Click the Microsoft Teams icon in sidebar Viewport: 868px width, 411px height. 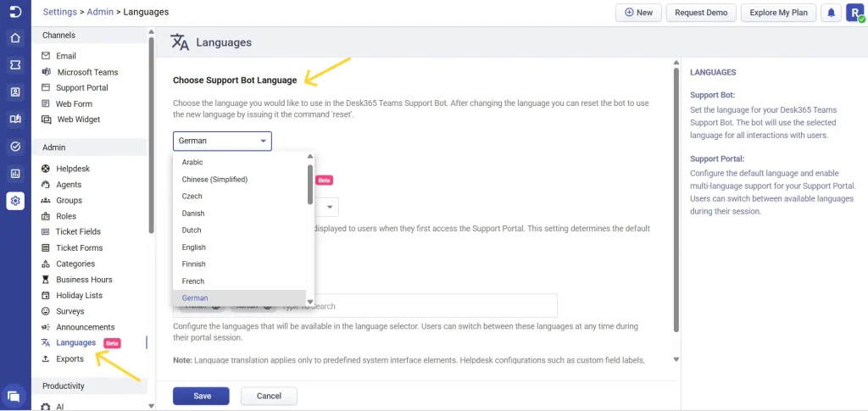46,72
